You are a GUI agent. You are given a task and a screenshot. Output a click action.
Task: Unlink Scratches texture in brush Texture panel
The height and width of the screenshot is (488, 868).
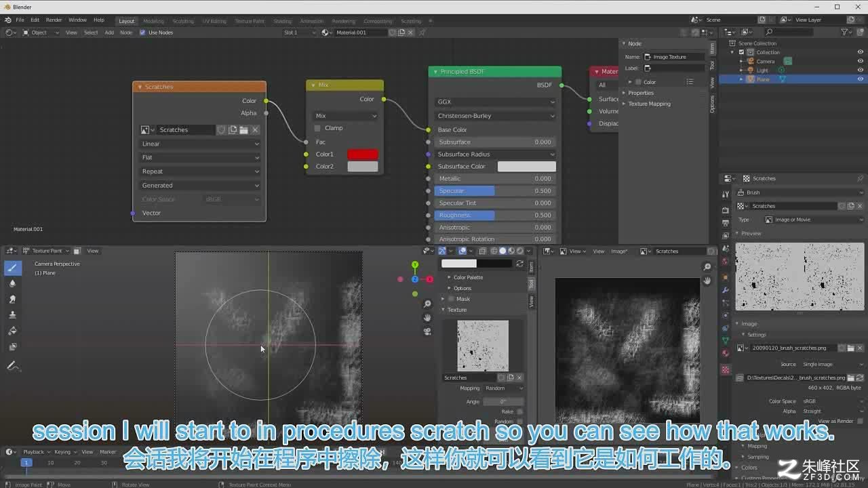coord(519,378)
